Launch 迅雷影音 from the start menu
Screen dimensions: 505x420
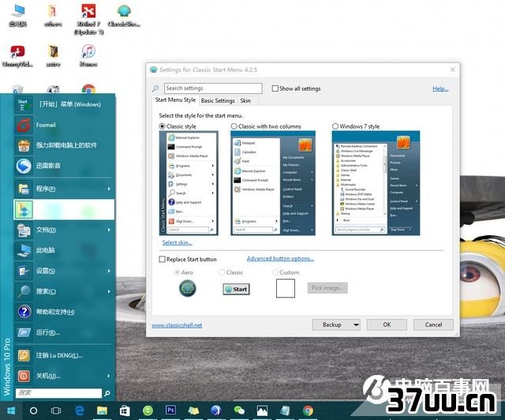point(64,166)
